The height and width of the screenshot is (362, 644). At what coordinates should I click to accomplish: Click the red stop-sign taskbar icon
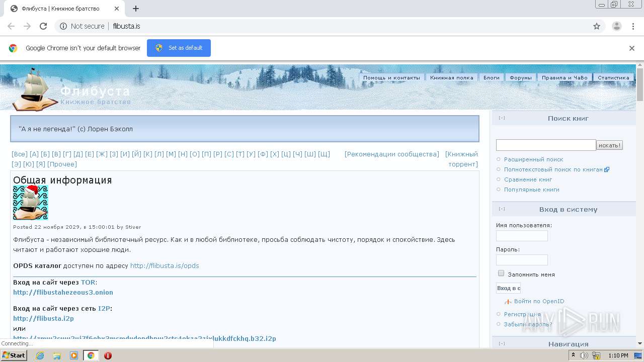(x=108, y=355)
